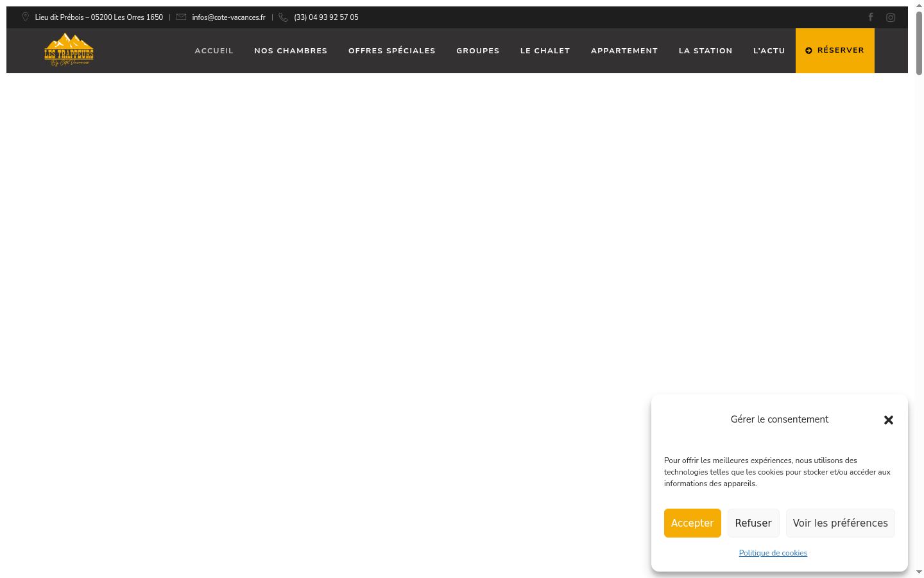Open the L'Actu menu item

point(769,51)
